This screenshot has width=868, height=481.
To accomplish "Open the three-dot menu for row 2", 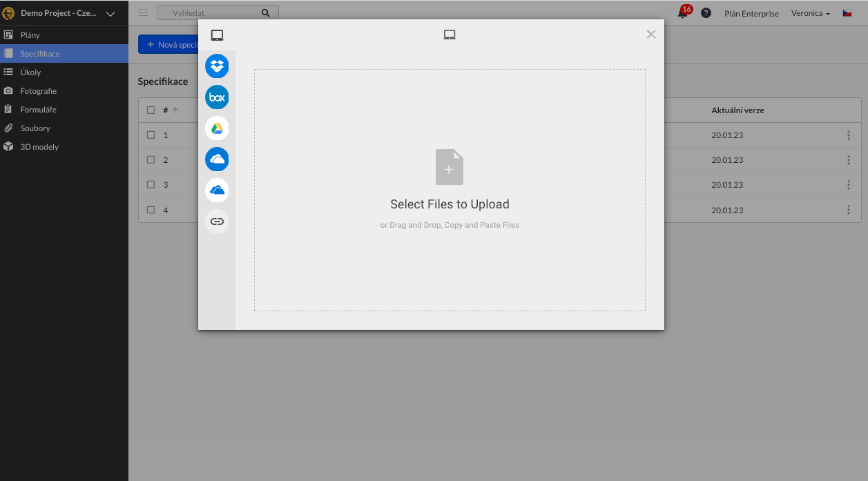I will point(849,160).
